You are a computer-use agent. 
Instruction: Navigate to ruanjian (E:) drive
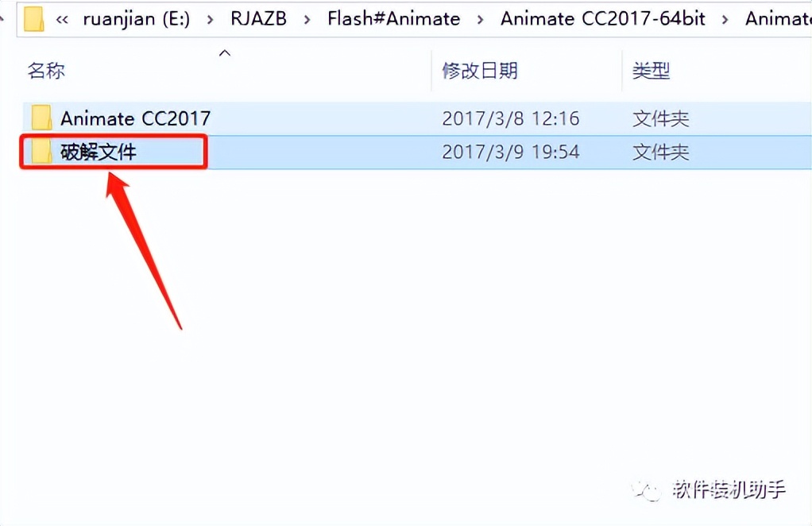pyautogui.click(x=136, y=19)
